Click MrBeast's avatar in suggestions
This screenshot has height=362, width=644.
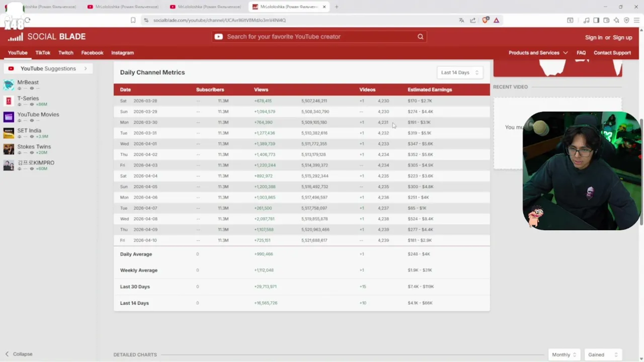tap(9, 85)
